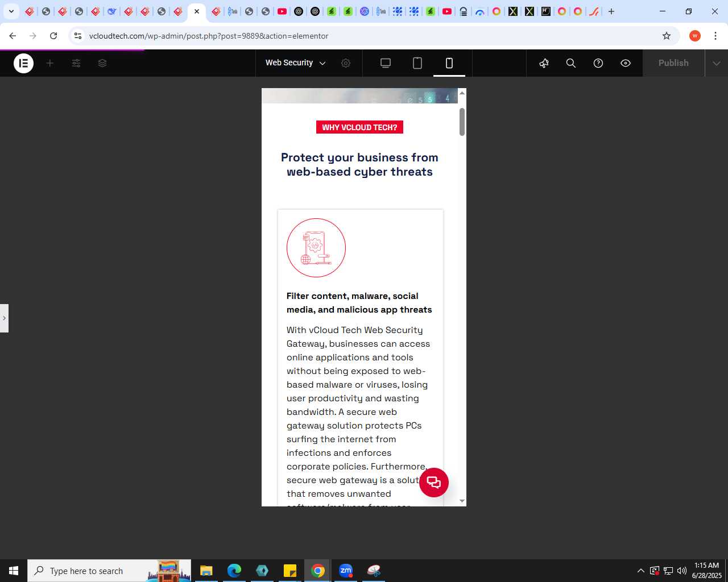Image resolution: width=728 pixels, height=582 pixels.
Task: Select the 'Protect your business' heading
Action: point(359,165)
